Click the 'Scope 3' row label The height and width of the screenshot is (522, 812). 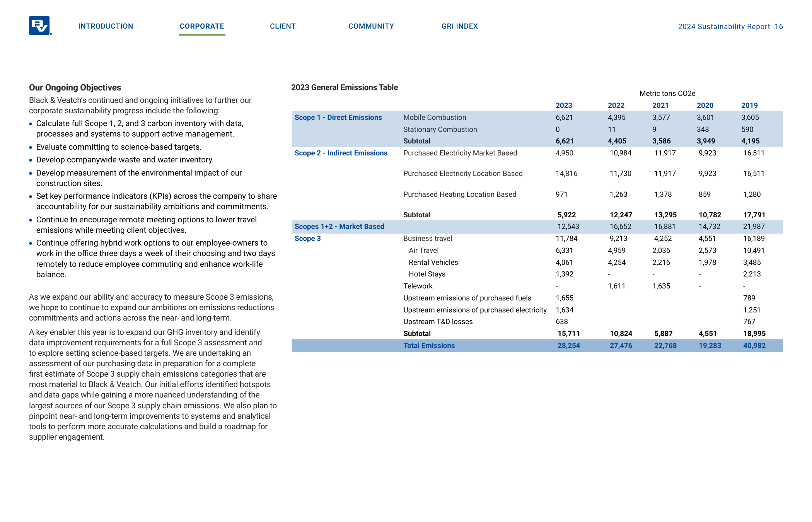click(x=307, y=239)
